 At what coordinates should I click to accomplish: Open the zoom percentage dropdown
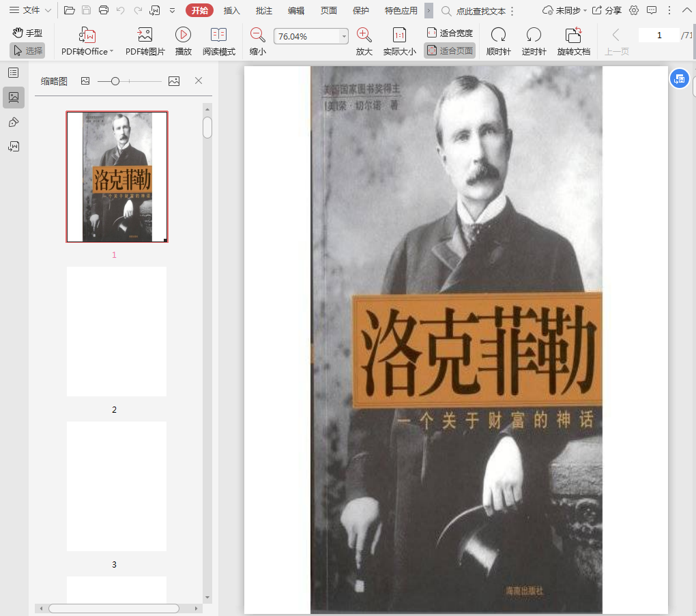pos(344,37)
